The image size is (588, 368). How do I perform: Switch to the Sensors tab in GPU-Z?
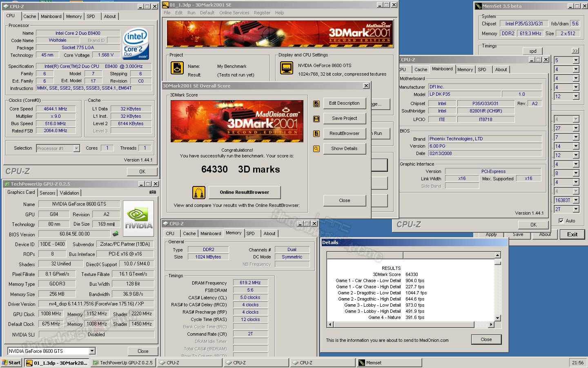(x=47, y=193)
